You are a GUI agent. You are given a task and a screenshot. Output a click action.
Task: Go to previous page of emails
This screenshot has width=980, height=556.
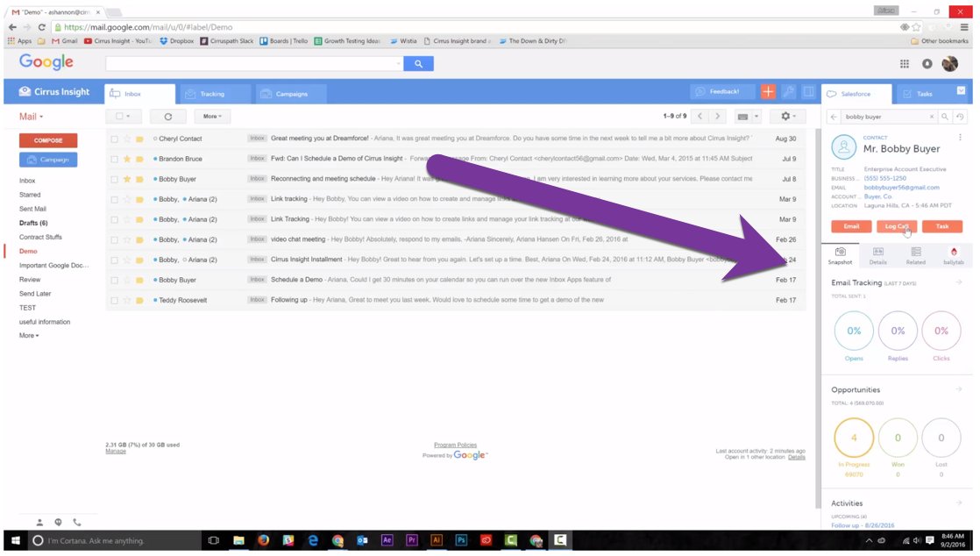(700, 117)
